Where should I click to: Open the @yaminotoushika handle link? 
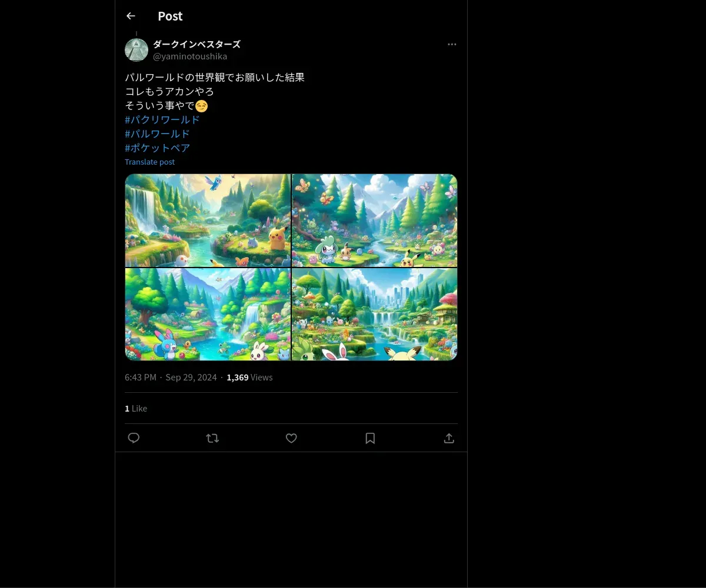click(x=190, y=56)
